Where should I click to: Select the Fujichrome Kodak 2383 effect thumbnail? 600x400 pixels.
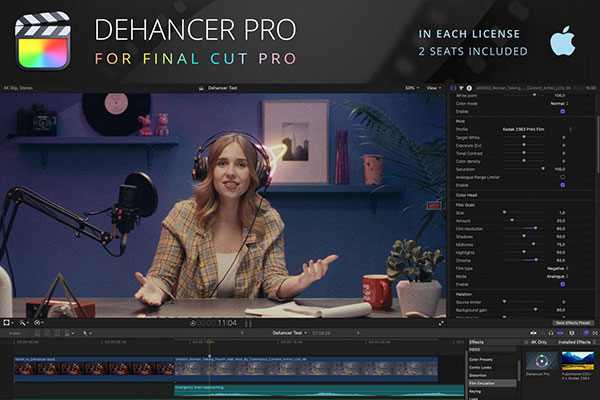click(x=578, y=361)
